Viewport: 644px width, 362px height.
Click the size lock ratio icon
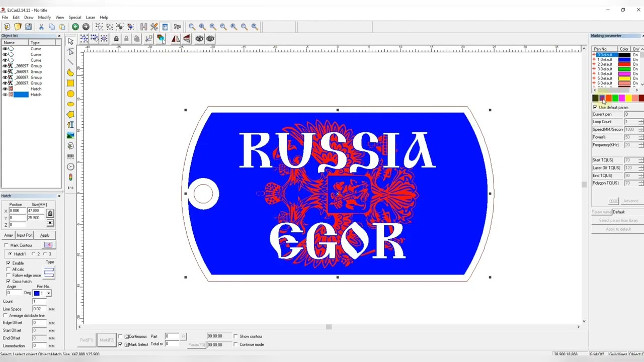tap(50, 214)
